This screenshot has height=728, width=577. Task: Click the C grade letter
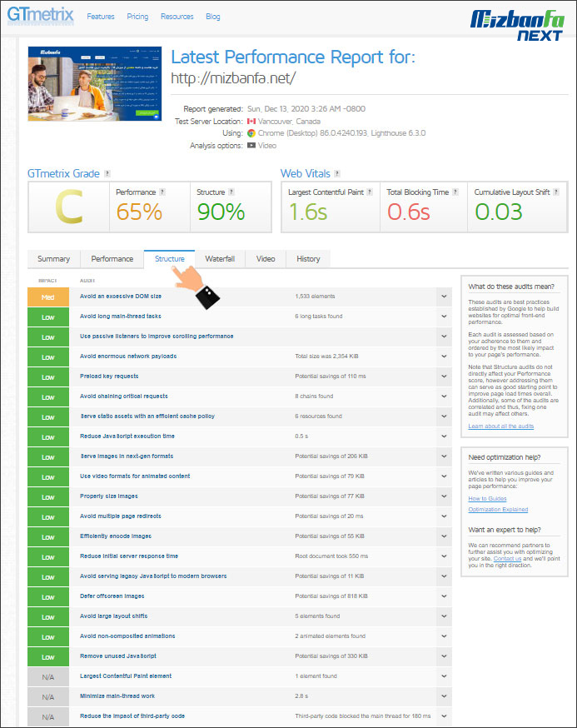coord(69,207)
